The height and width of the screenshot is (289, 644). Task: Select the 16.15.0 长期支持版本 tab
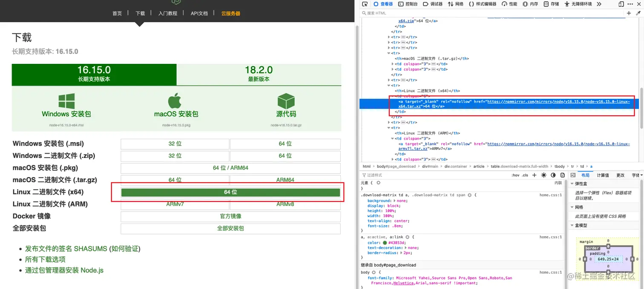(94, 74)
